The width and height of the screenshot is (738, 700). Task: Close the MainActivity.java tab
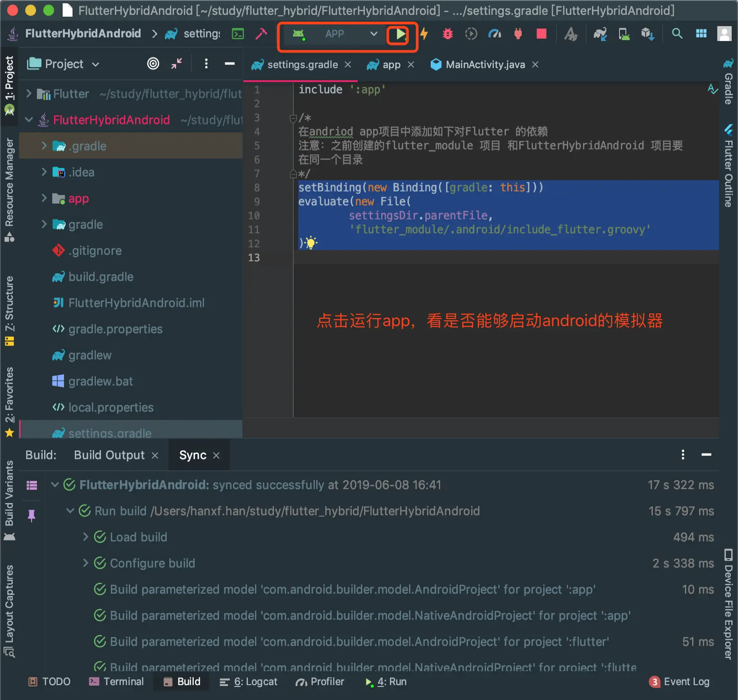pos(535,65)
